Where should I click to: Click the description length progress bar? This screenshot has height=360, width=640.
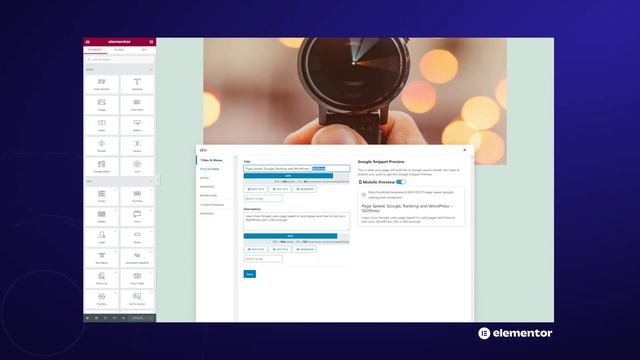coord(296,236)
